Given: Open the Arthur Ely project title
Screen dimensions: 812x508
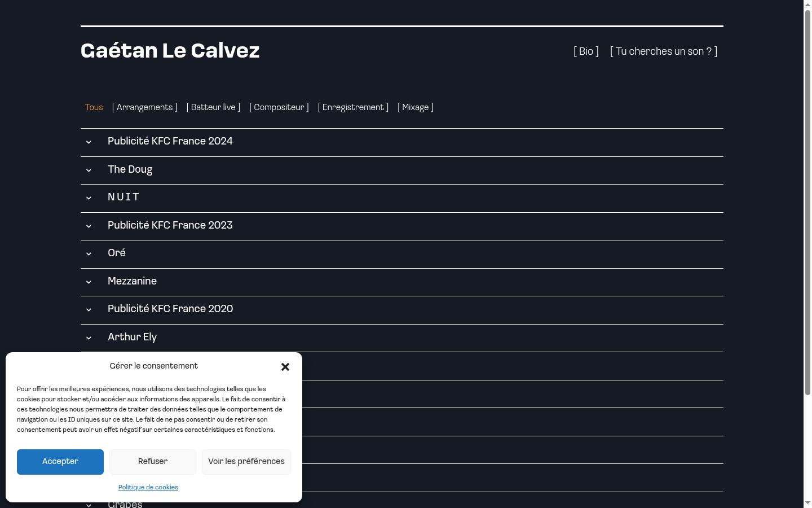Looking at the screenshot, I should 133,337.
